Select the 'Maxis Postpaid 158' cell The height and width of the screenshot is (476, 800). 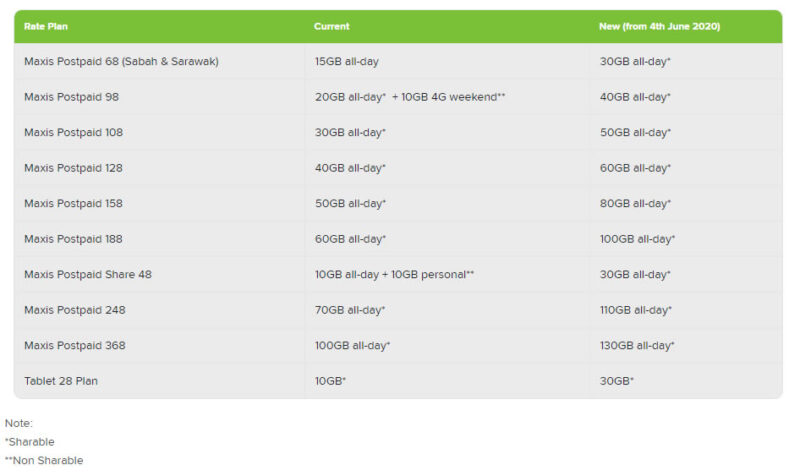(x=73, y=203)
